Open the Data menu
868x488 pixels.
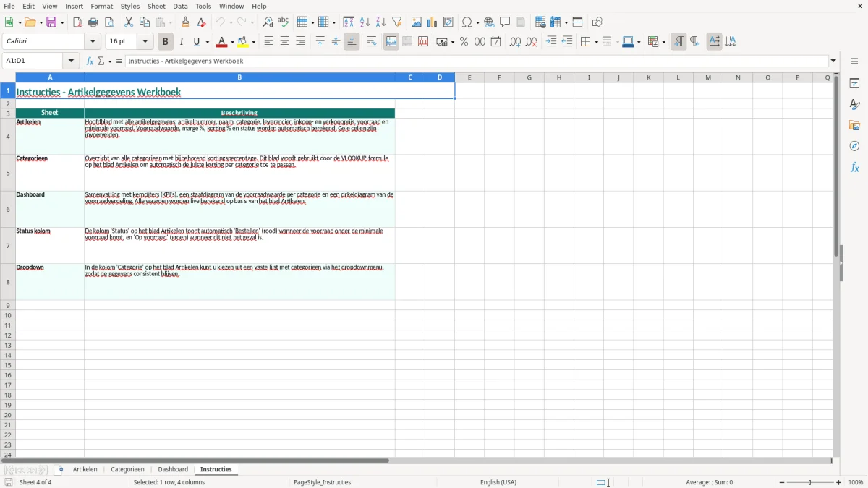tap(180, 6)
